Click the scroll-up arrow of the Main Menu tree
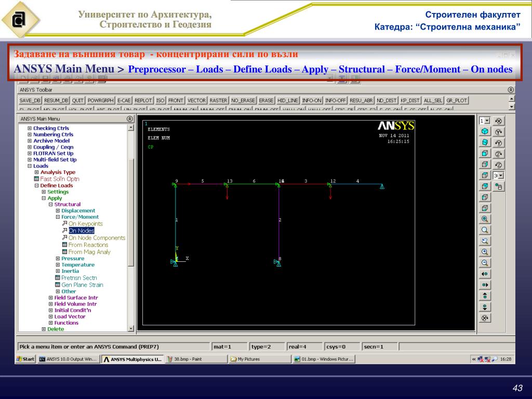The height and width of the screenshot is (399, 532). [x=131, y=128]
